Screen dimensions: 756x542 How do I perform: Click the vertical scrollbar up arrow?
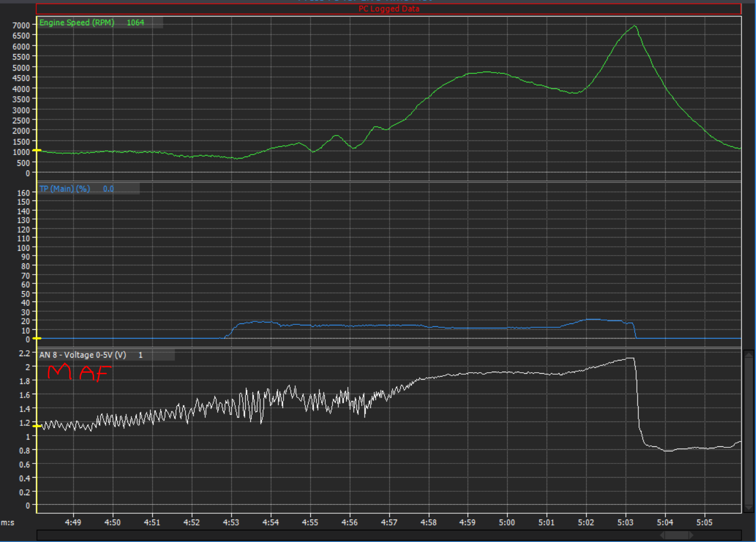(x=749, y=354)
